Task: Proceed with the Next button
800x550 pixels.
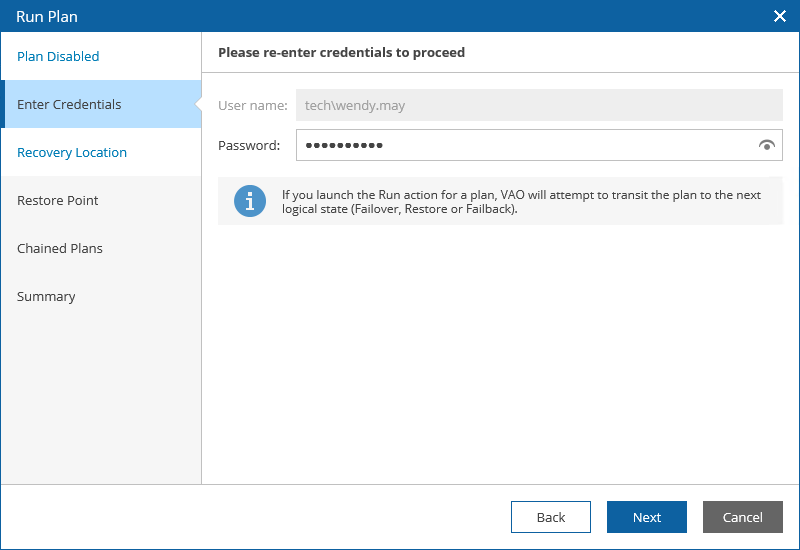Action: (x=646, y=517)
